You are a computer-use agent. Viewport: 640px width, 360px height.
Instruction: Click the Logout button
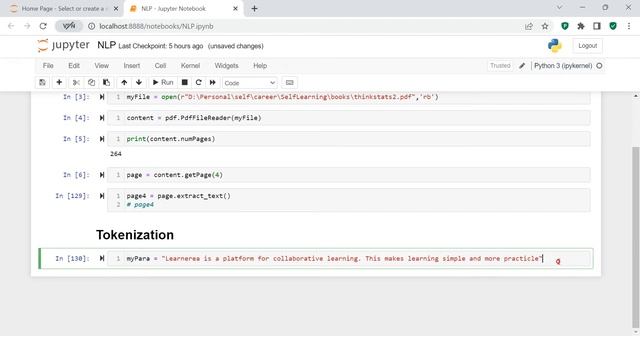(x=587, y=46)
